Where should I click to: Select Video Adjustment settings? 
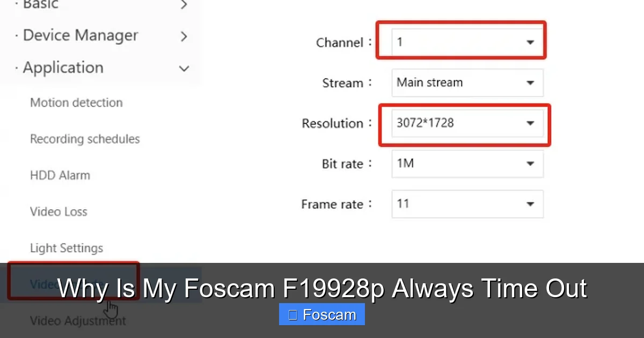point(78,320)
